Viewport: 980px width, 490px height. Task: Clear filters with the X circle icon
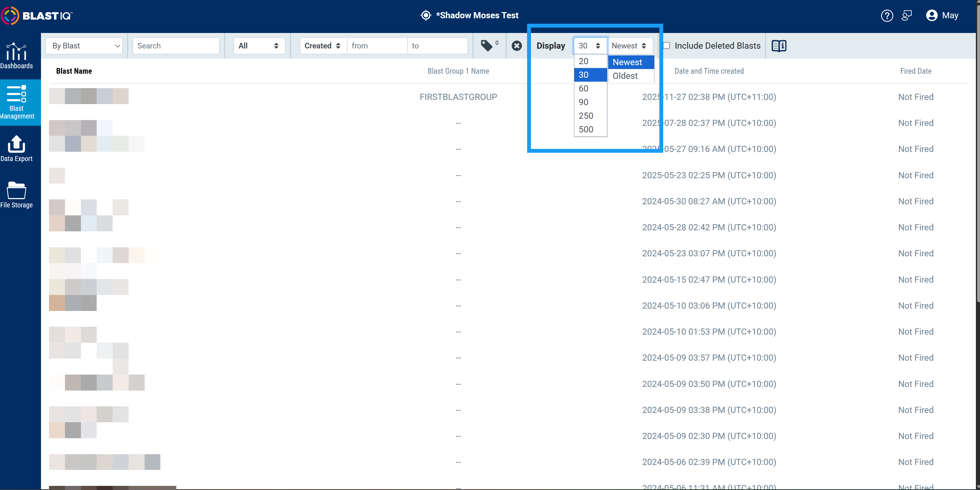[516, 46]
